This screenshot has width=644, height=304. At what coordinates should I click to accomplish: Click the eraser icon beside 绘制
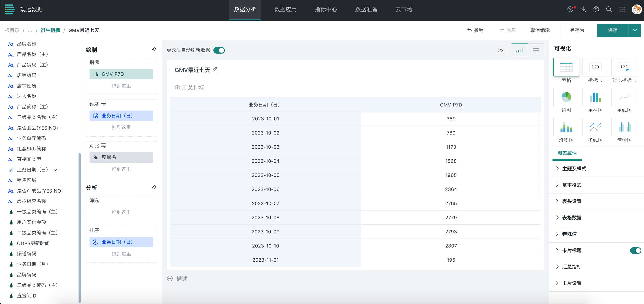tap(154, 50)
